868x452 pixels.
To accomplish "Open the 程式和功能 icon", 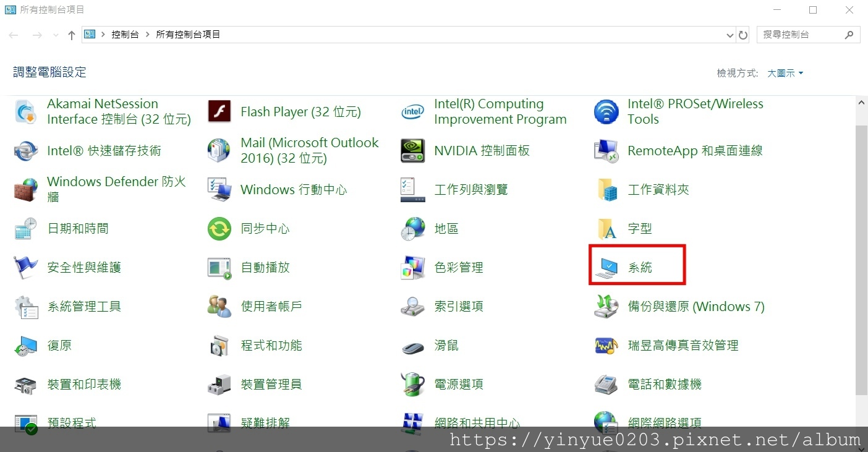I will pyautogui.click(x=219, y=346).
